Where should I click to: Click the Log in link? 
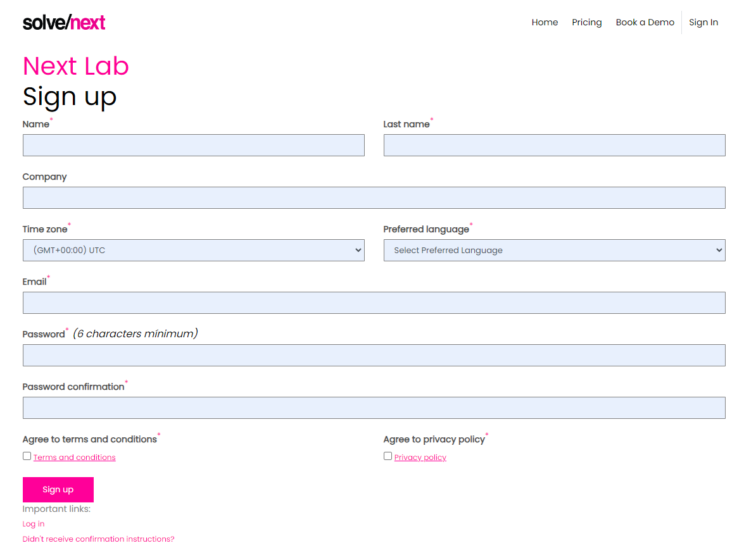(x=33, y=523)
